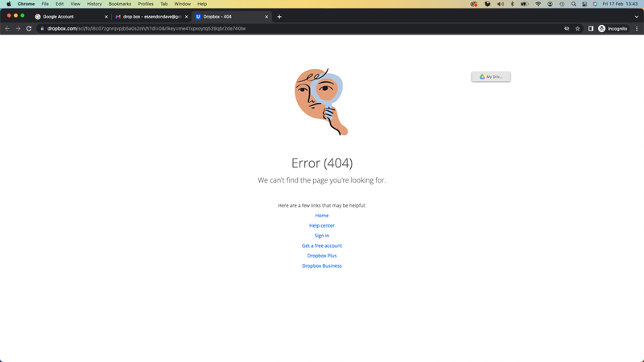The width and height of the screenshot is (644, 362).
Task: Open the File menu
Action: coord(45,4)
